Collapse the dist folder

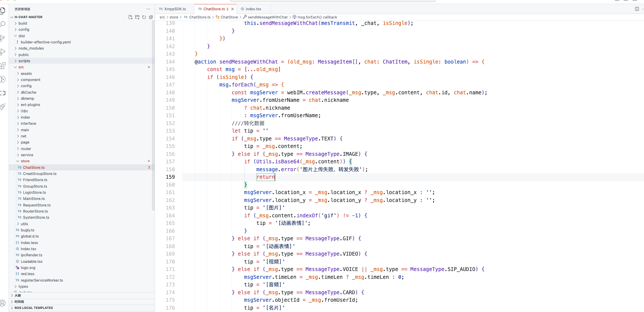click(82, 36)
